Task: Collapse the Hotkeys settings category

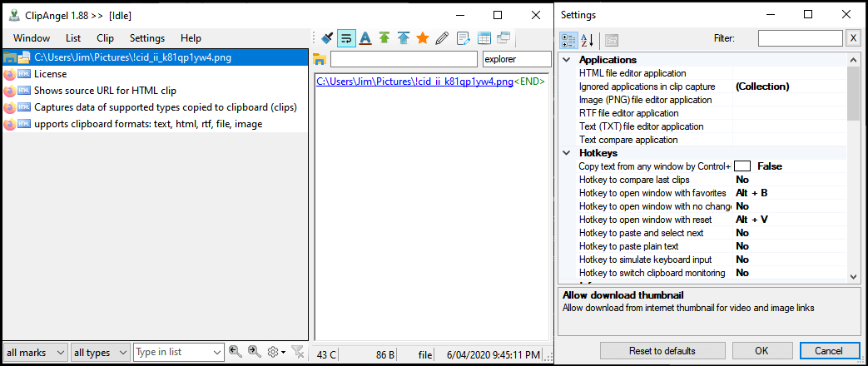Action: click(x=566, y=153)
